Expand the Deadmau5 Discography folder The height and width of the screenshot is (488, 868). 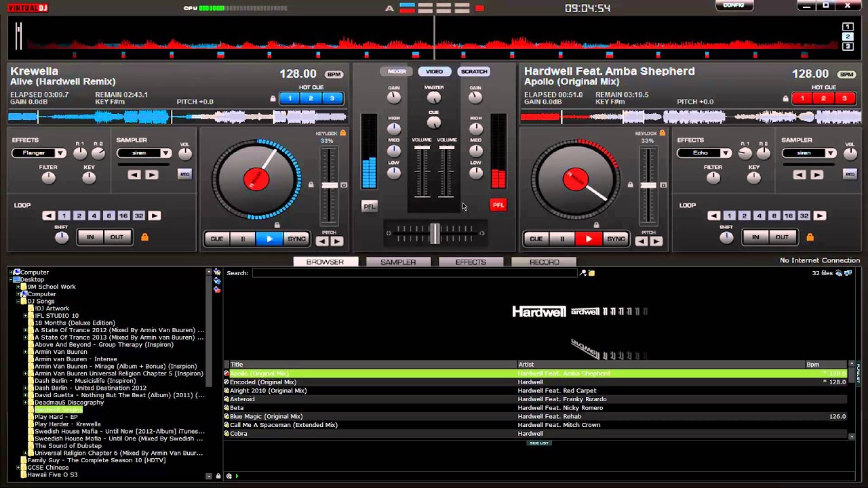click(x=26, y=403)
